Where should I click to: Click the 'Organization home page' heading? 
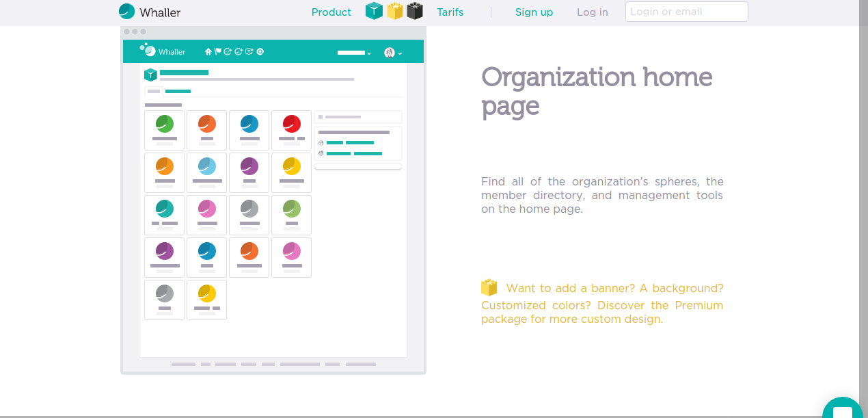[x=597, y=91]
